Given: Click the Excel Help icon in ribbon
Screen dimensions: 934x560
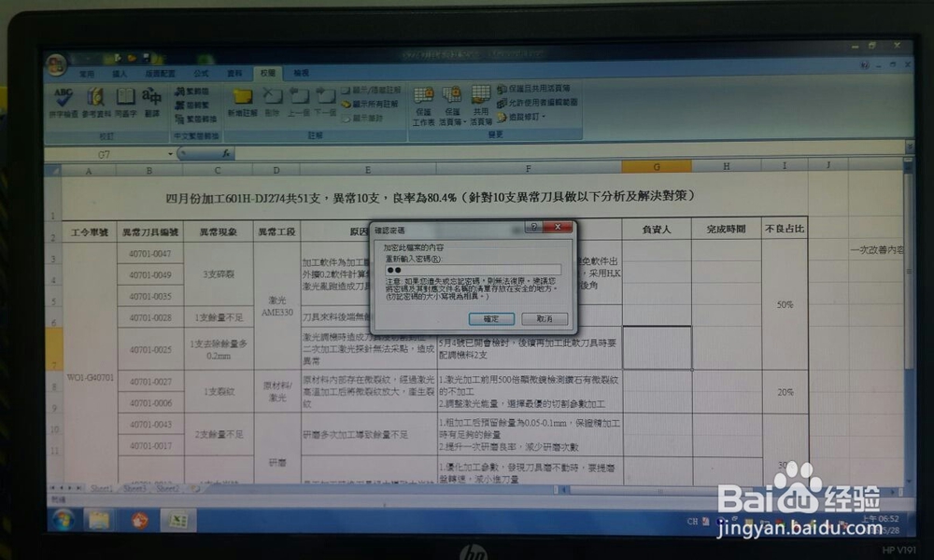Looking at the screenshot, I should (x=864, y=65).
